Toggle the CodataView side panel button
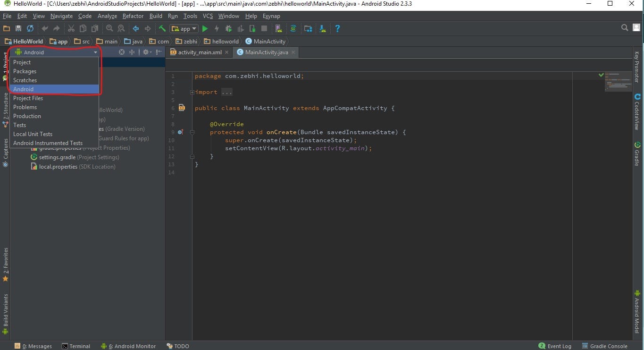 tap(636, 111)
